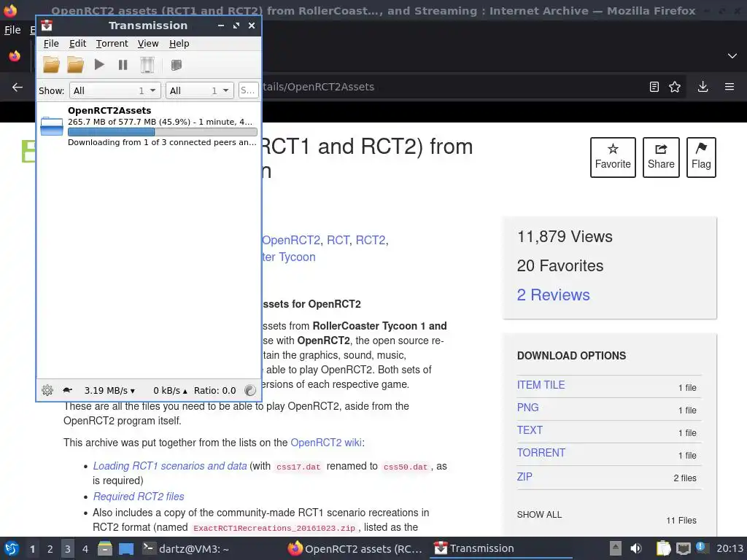
Task: Open Firefox File menu
Action: click(x=12, y=30)
